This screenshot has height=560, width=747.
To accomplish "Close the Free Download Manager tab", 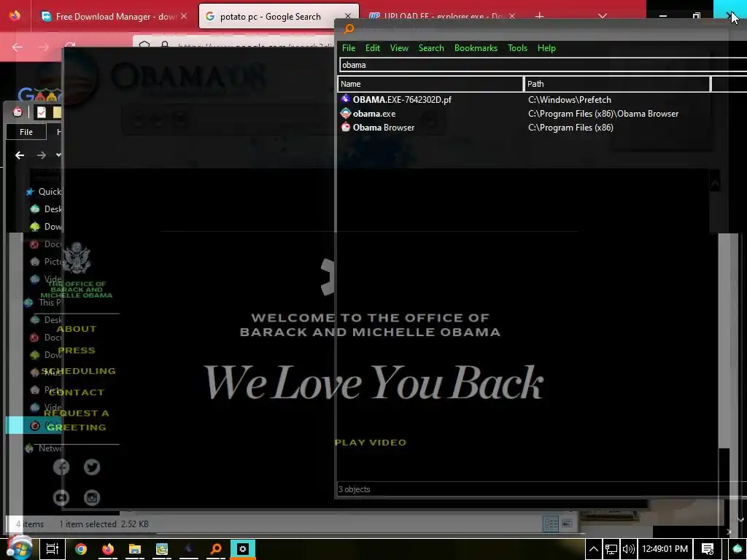I will pos(184,16).
